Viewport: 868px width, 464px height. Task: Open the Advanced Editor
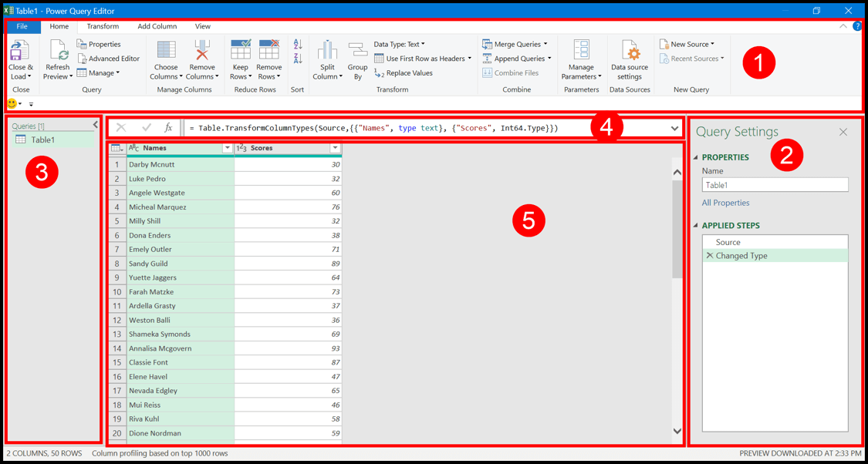[108, 57]
